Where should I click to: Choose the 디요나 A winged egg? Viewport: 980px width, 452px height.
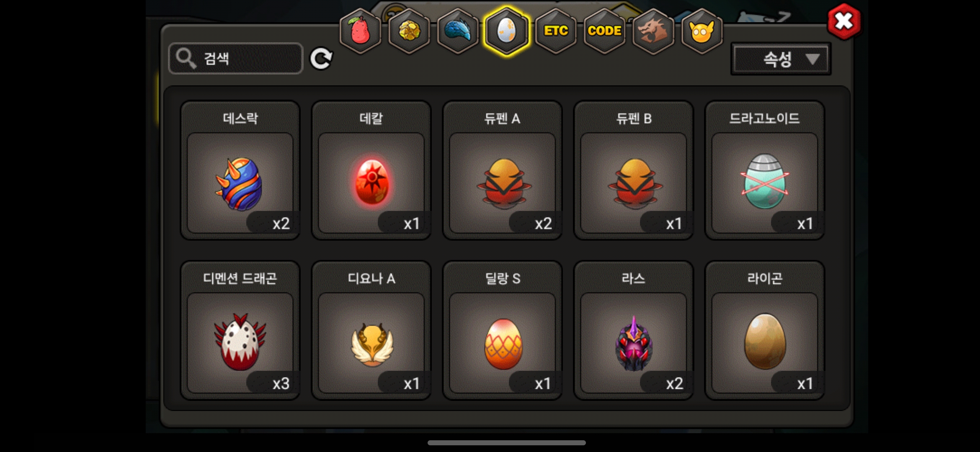(x=371, y=330)
